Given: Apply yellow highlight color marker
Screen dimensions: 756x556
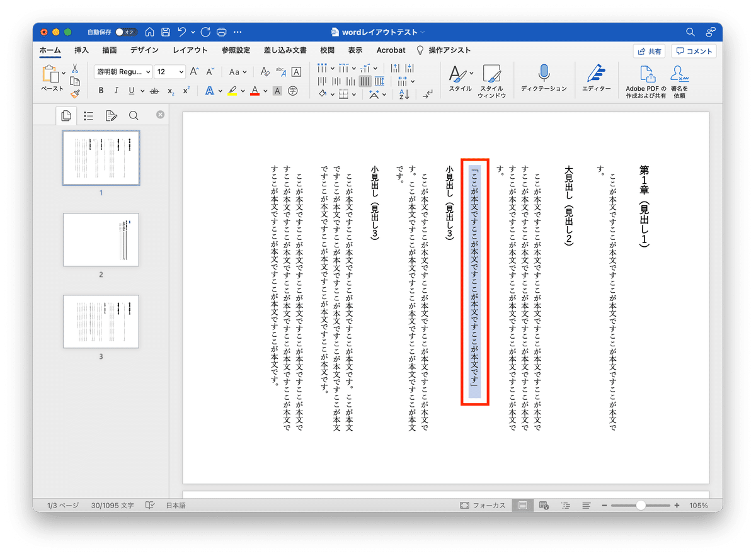Looking at the screenshot, I should (x=232, y=91).
